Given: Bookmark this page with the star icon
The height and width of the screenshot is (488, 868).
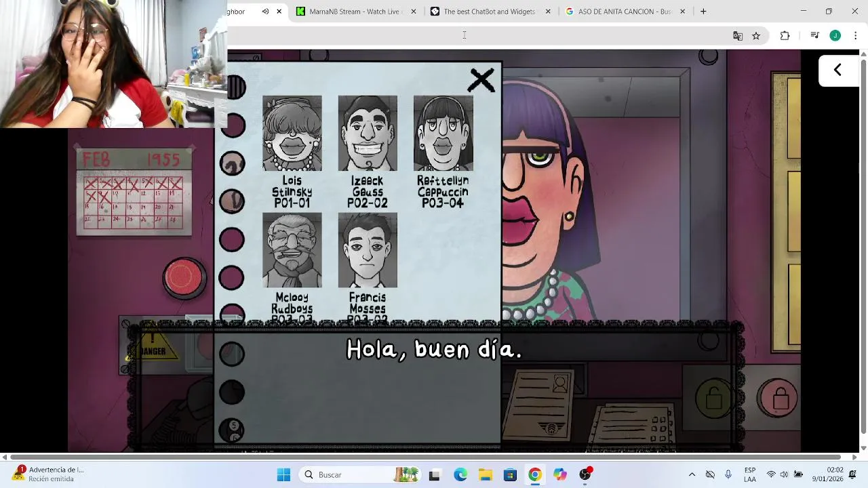Looking at the screenshot, I should pyautogui.click(x=756, y=36).
